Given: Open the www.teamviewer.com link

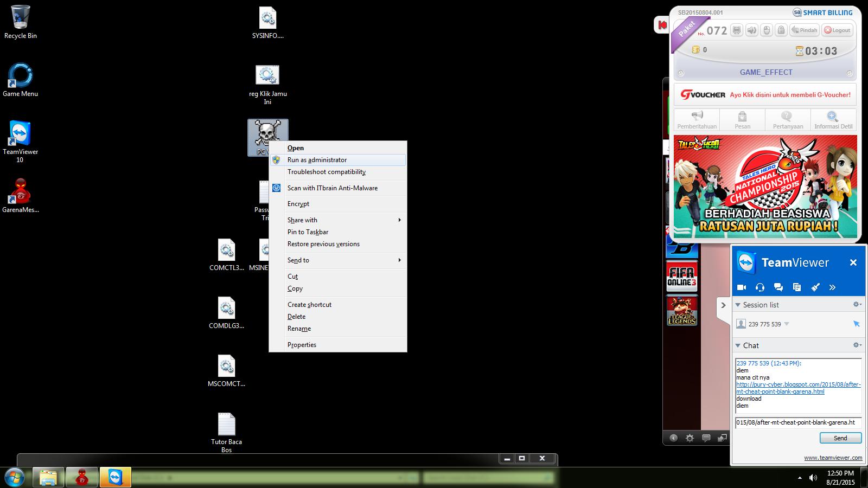Looking at the screenshot, I should (x=833, y=458).
